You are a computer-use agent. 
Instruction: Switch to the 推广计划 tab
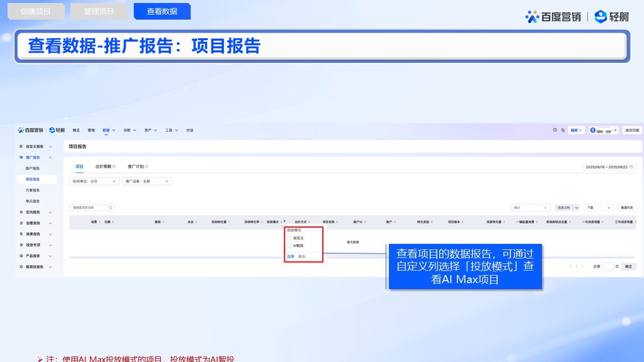(135, 166)
